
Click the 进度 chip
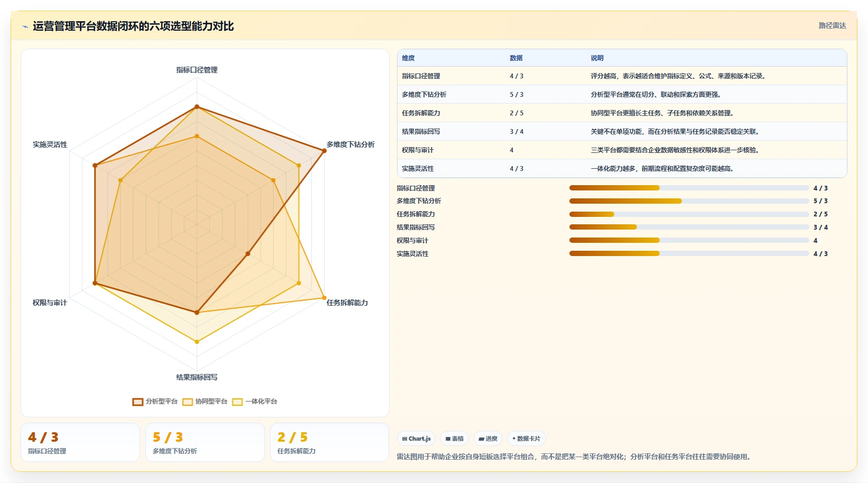click(x=488, y=439)
